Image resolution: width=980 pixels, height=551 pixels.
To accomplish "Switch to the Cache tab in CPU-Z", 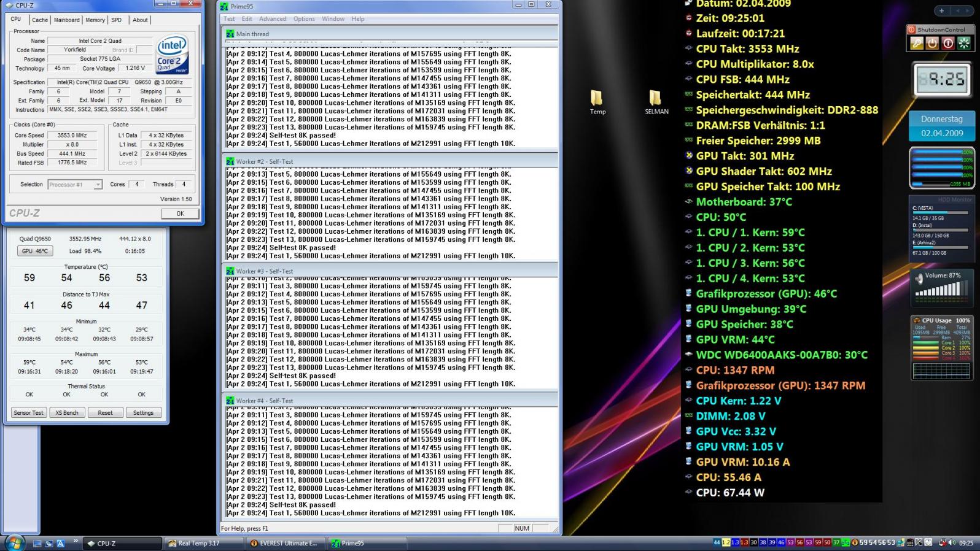I will click(40, 20).
